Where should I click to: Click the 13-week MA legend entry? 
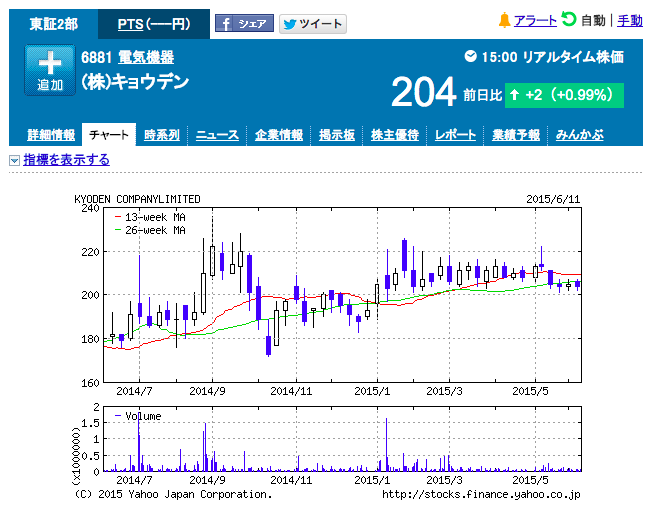(150, 217)
